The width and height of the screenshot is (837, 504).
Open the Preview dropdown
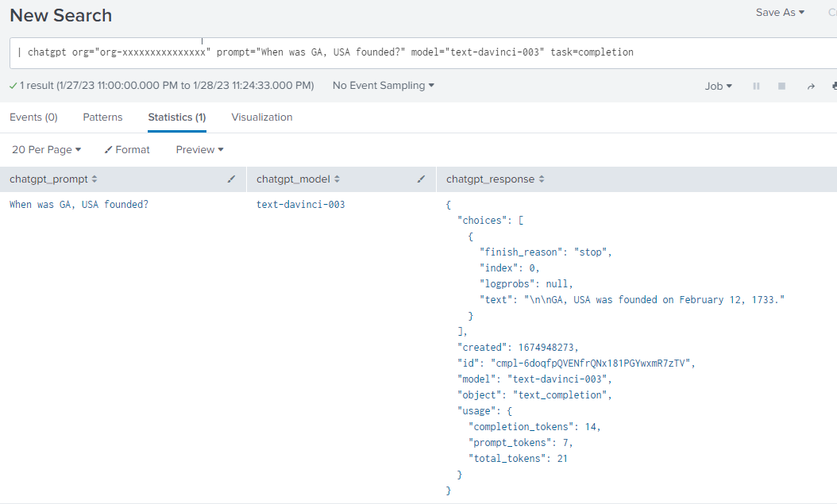point(199,149)
